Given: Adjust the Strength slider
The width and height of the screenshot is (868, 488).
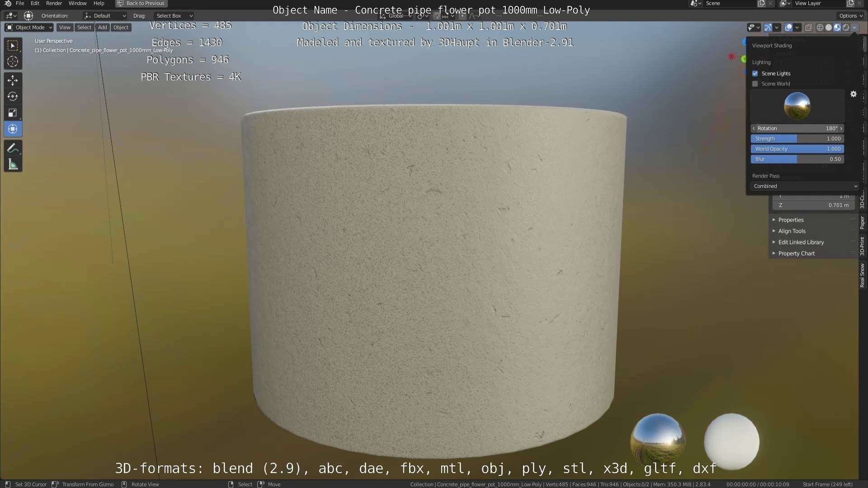Looking at the screenshot, I should click(797, 139).
